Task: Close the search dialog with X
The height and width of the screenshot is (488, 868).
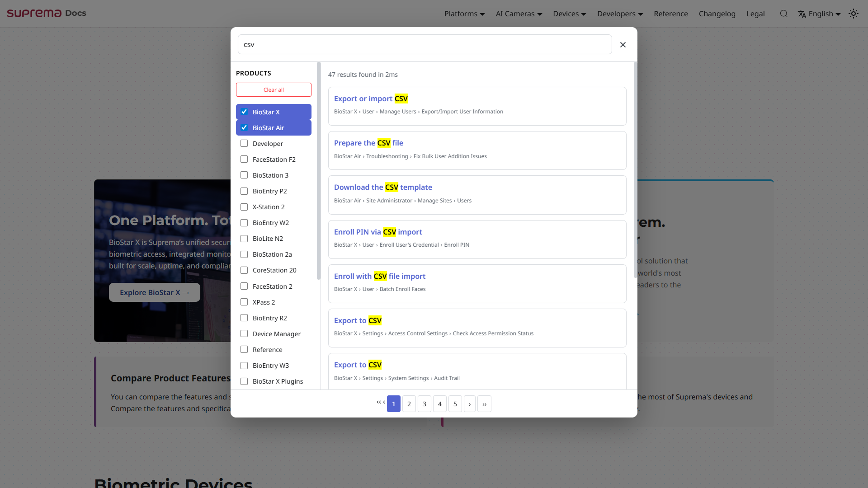Action: coord(623,45)
